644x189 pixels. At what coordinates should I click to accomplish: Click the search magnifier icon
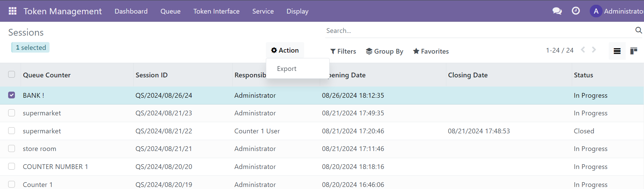tap(638, 31)
